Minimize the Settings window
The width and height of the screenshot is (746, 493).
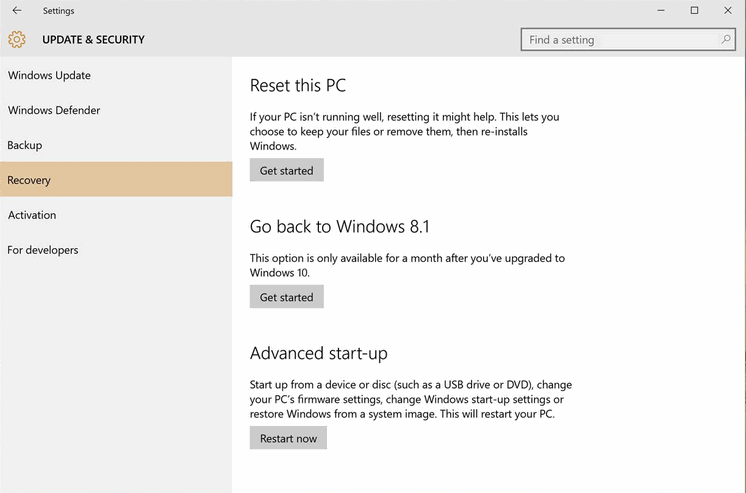pos(661,10)
